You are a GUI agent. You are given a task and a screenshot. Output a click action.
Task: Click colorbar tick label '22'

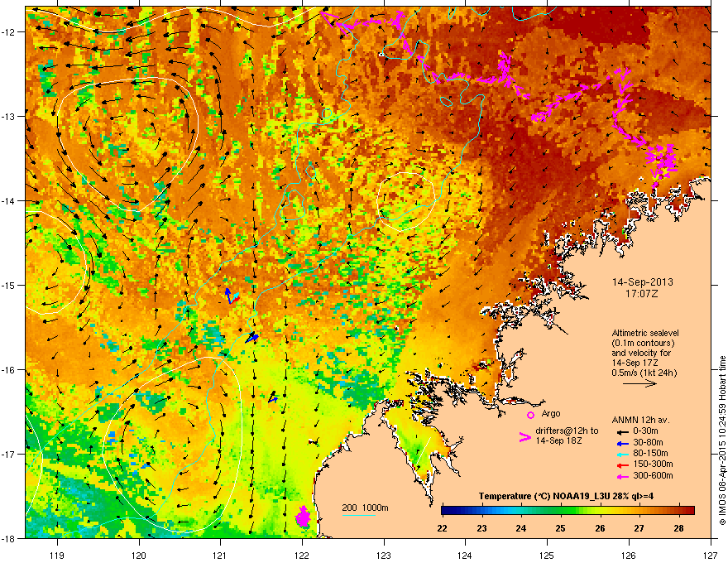[442, 528]
